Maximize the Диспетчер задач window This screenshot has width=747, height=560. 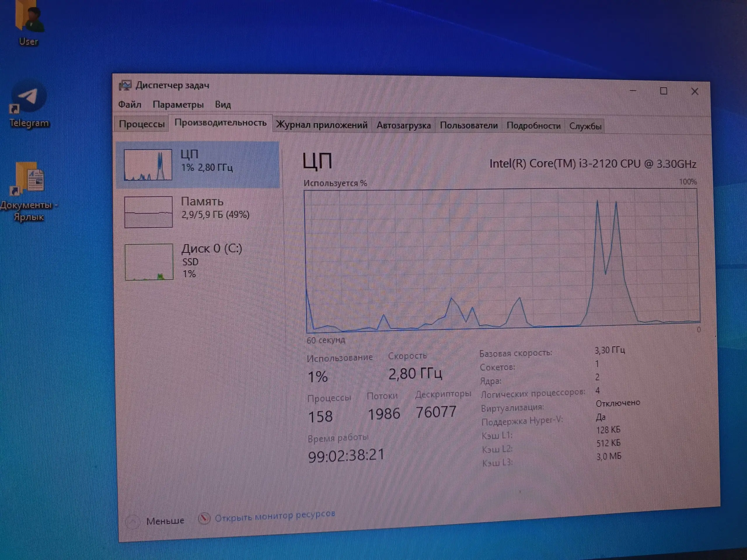click(x=664, y=91)
